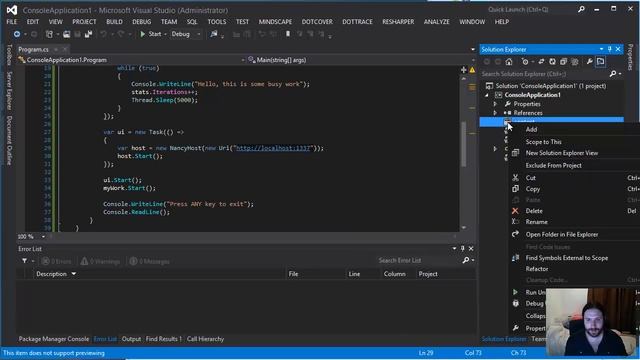
Task: Open the Server Explorer side tab
Action: click(x=9, y=91)
